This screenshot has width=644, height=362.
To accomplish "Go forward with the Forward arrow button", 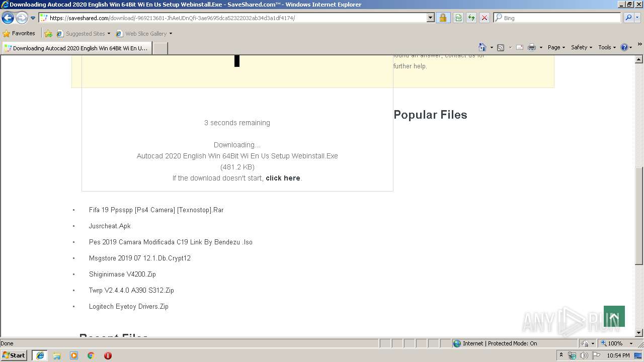I will point(21,18).
